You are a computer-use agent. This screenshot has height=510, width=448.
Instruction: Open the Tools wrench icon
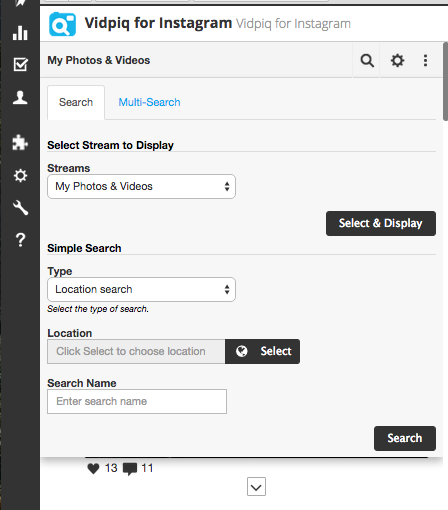[x=20, y=208]
